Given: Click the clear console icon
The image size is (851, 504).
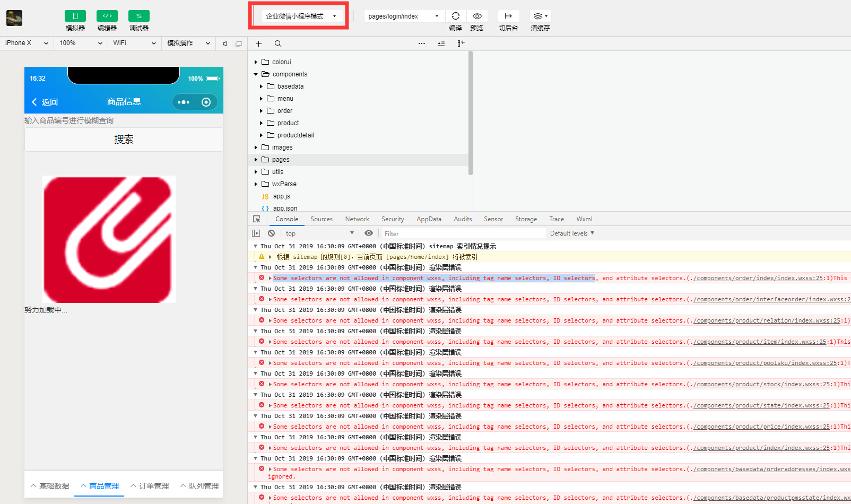Looking at the screenshot, I should [x=272, y=233].
